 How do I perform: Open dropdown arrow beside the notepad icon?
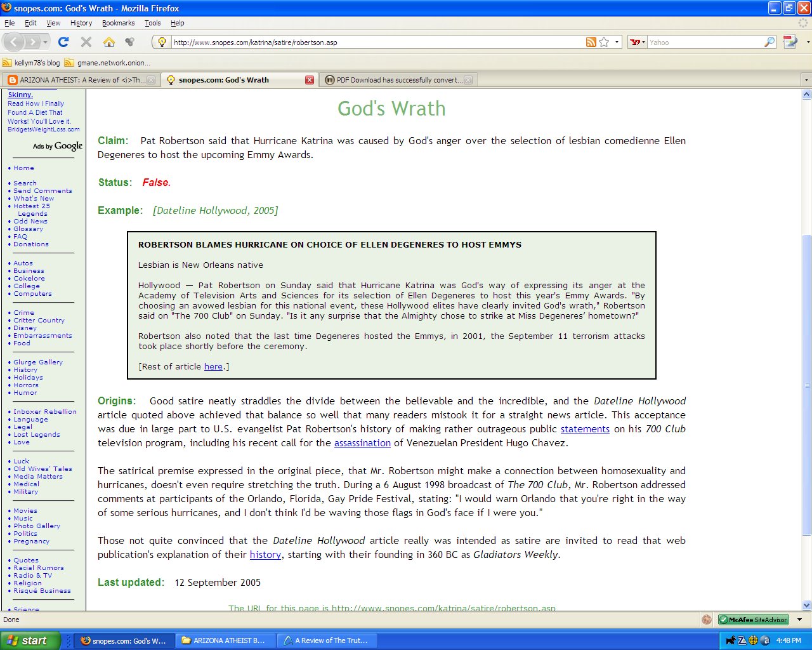click(807, 43)
